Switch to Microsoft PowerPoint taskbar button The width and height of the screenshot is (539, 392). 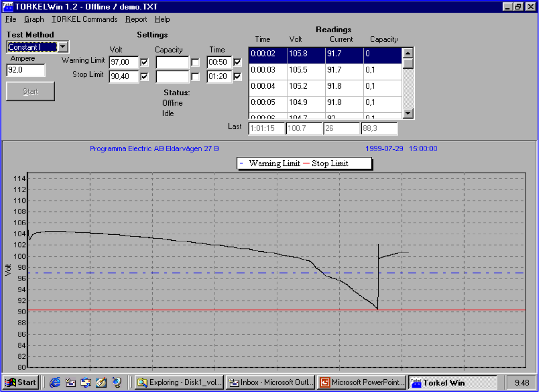tap(363, 383)
